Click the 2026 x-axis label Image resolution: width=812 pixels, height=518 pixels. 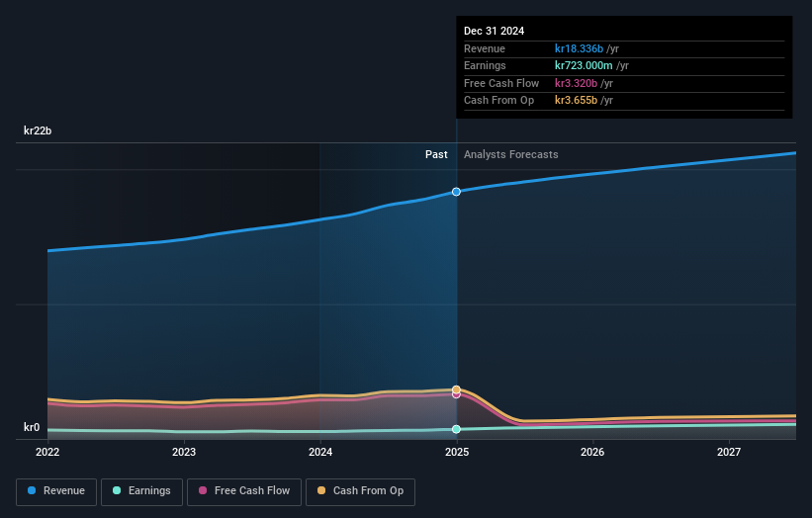tap(592, 453)
